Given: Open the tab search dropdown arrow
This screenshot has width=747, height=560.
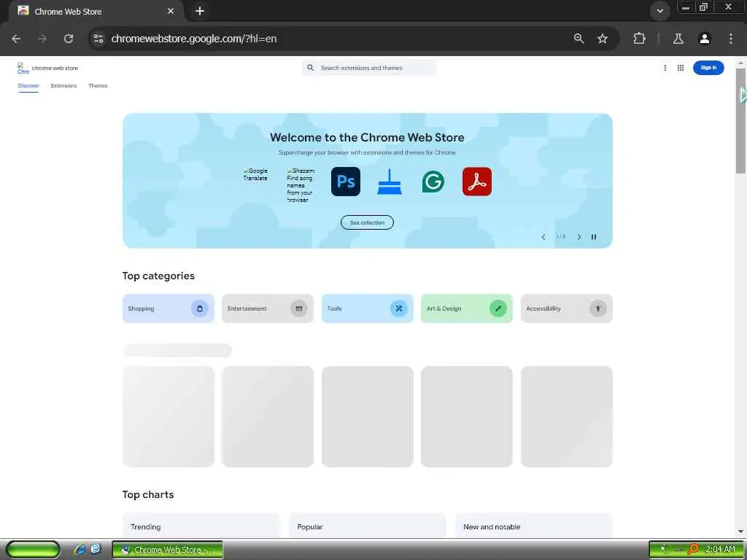Looking at the screenshot, I should [659, 11].
